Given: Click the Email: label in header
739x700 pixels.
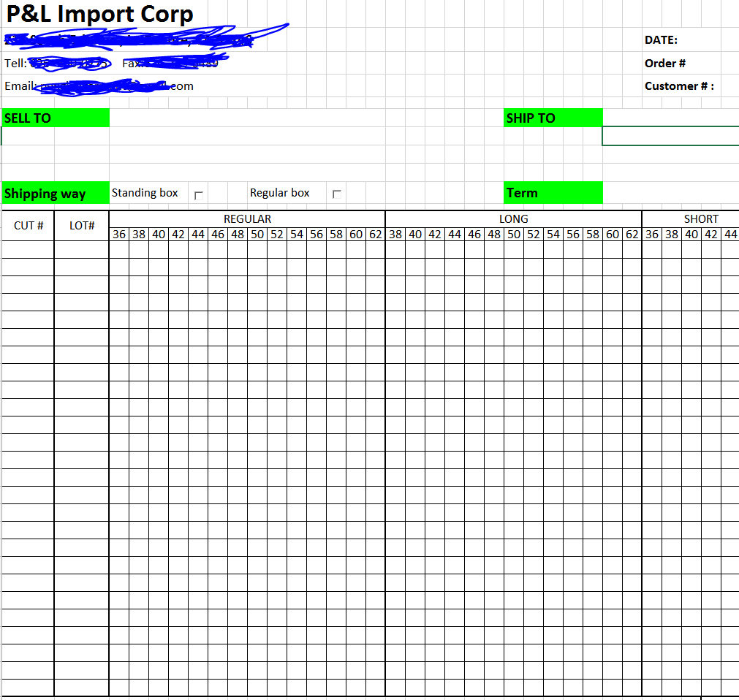Looking at the screenshot, I should click(x=20, y=86).
